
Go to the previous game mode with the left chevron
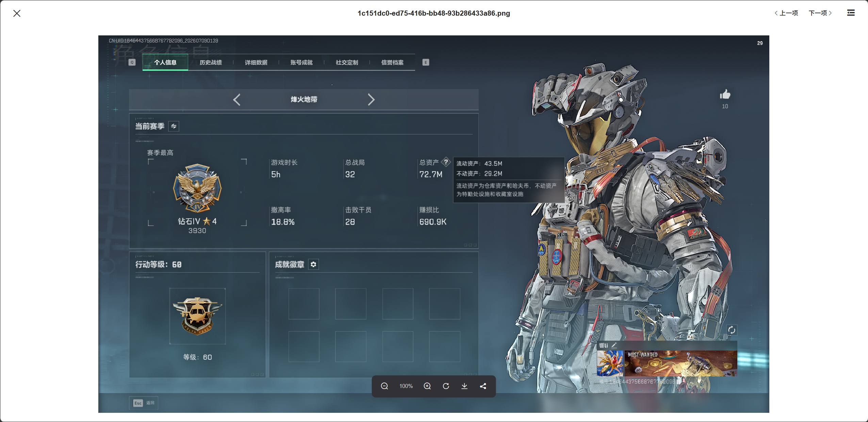point(237,100)
